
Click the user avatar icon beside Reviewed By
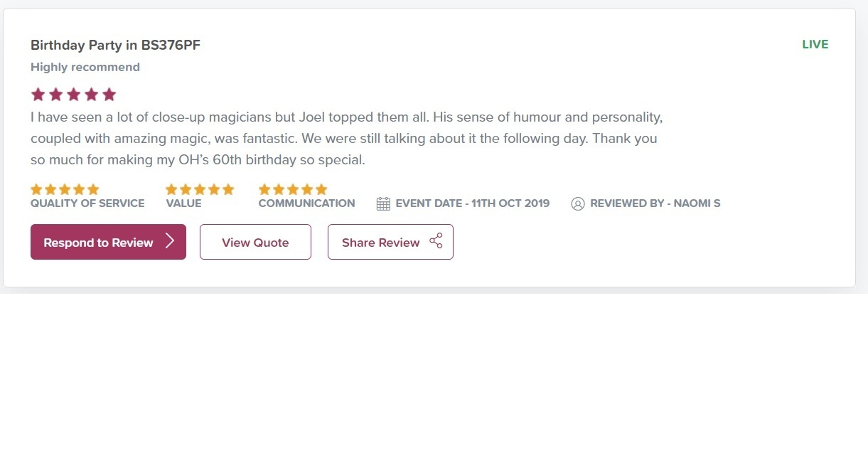click(x=578, y=204)
